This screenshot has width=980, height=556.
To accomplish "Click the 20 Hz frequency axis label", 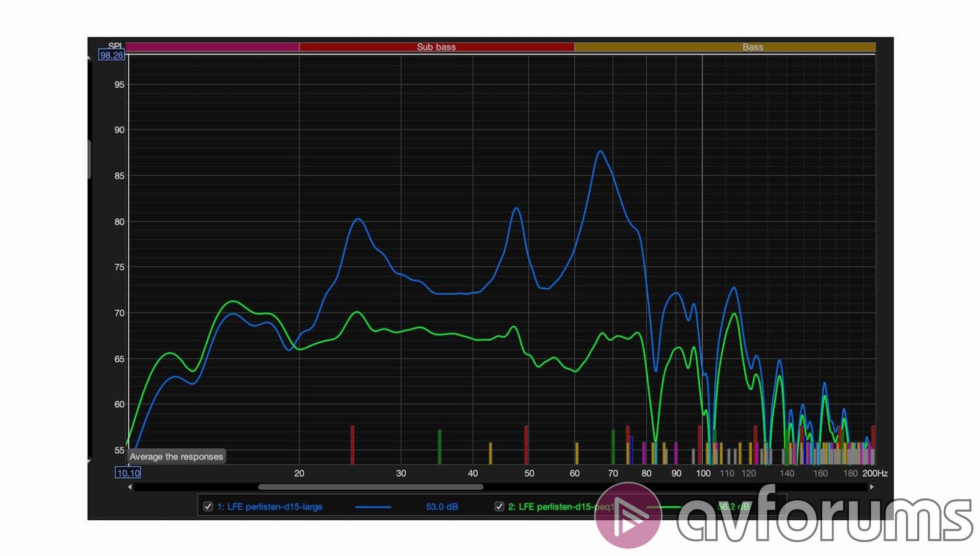I will [299, 473].
